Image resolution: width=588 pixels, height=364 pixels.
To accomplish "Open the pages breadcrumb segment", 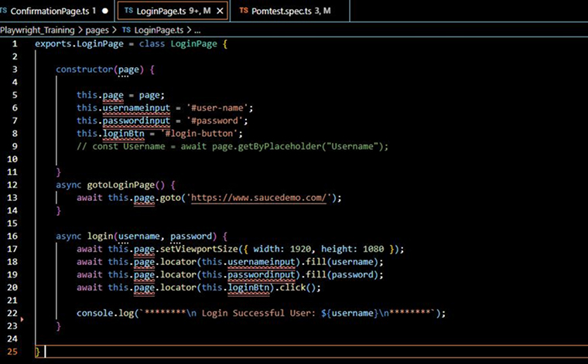I will (x=97, y=30).
